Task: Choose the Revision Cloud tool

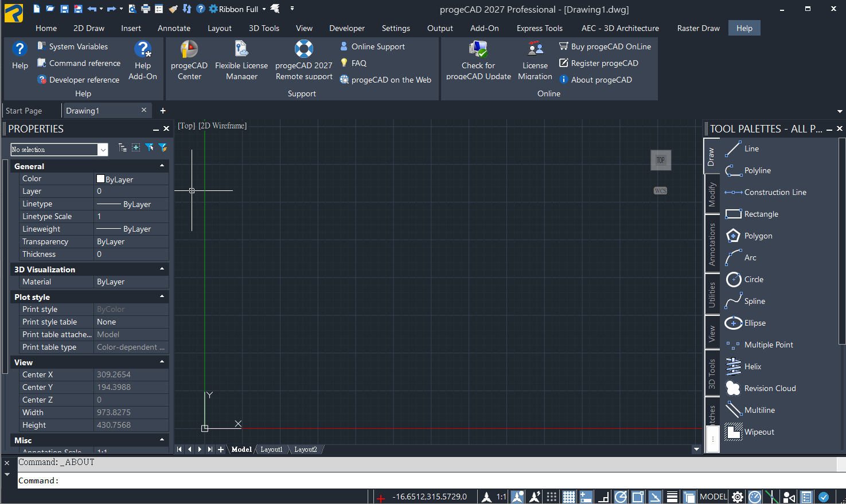Action: pyautogui.click(x=761, y=388)
